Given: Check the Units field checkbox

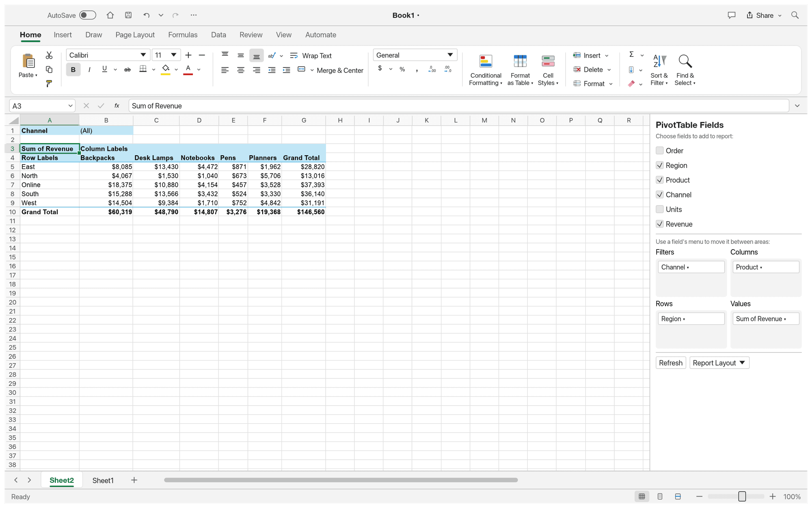Looking at the screenshot, I should point(660,209).
